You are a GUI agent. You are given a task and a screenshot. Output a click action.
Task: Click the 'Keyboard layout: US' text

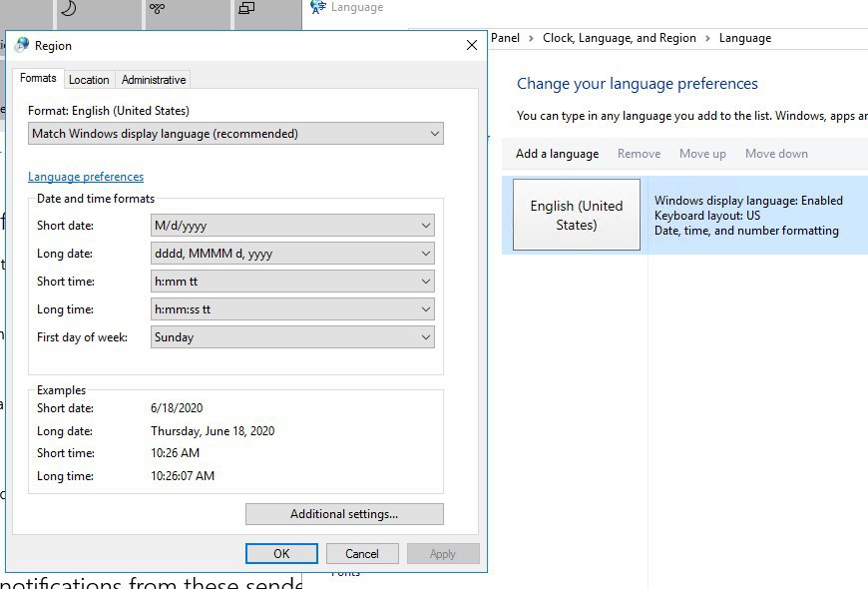(x=707, y=216)
